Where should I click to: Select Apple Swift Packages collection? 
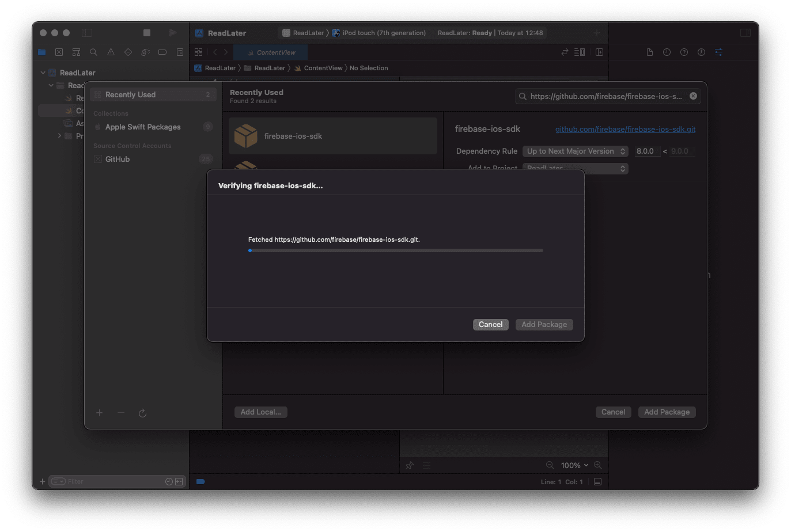[153, 127]
